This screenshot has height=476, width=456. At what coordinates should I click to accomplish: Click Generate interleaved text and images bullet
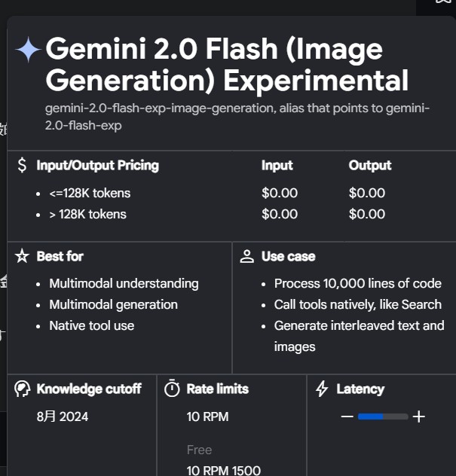pos(359,336)
